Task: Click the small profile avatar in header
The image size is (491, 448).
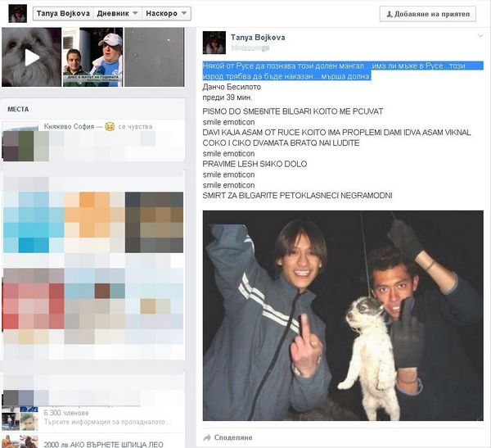Action: coord(17,14)
